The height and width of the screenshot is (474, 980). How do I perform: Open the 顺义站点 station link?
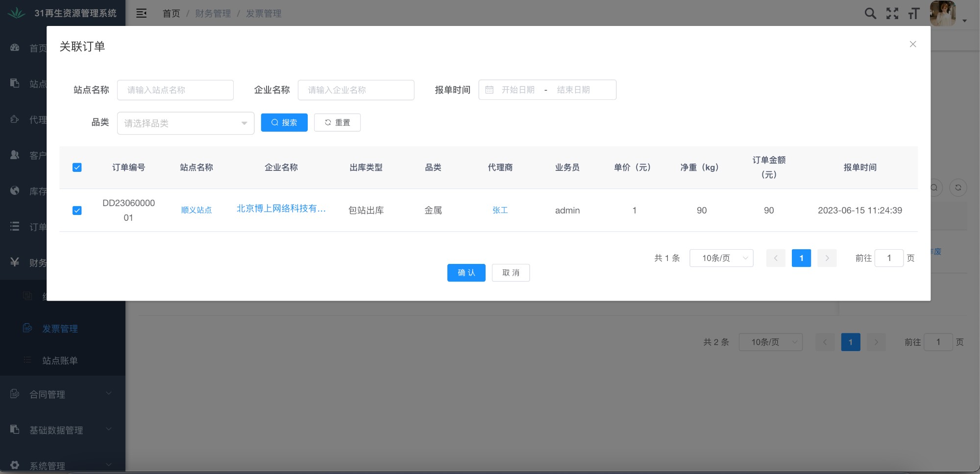(x=196, y=210)
